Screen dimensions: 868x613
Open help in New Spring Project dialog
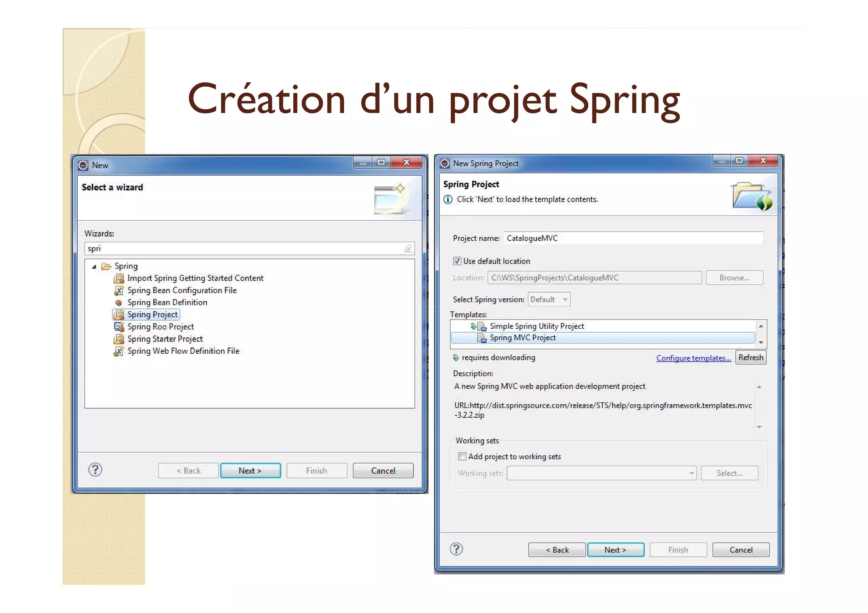456,549
